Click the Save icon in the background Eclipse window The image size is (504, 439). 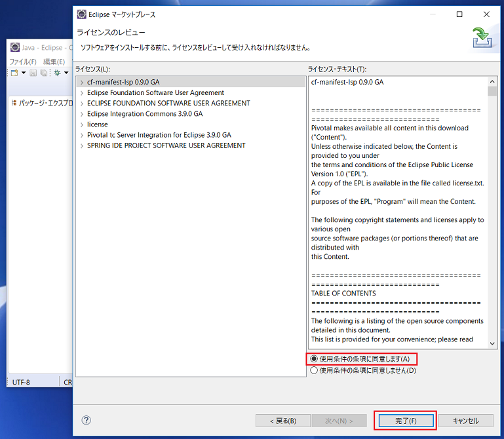(x=33, y=73)
